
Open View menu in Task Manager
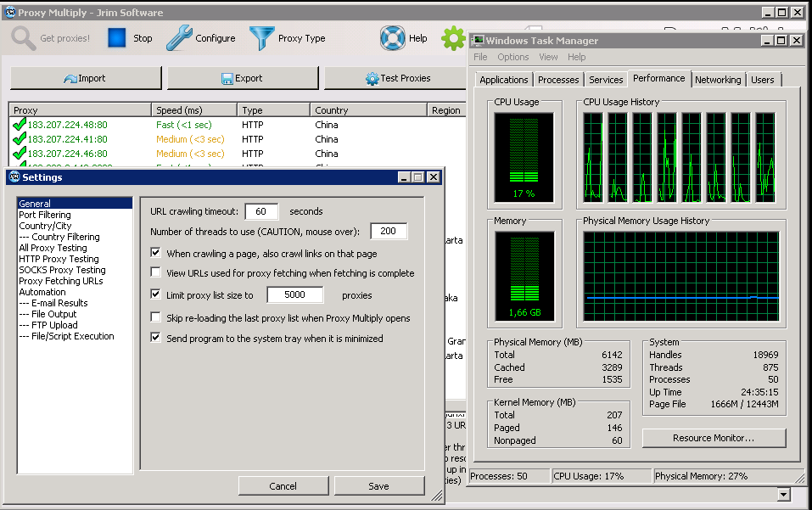coord(548,57)
